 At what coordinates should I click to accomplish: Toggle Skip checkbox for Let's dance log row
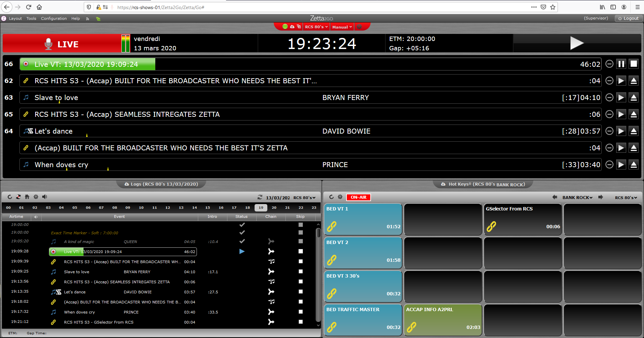pos(301,292)
